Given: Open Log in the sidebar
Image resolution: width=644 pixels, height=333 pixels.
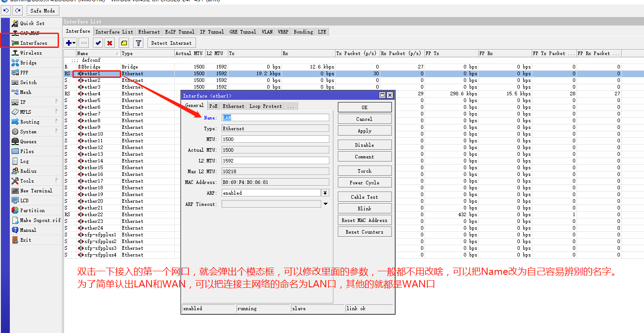Looking at the screenshot, I should (x=24, y=161).
